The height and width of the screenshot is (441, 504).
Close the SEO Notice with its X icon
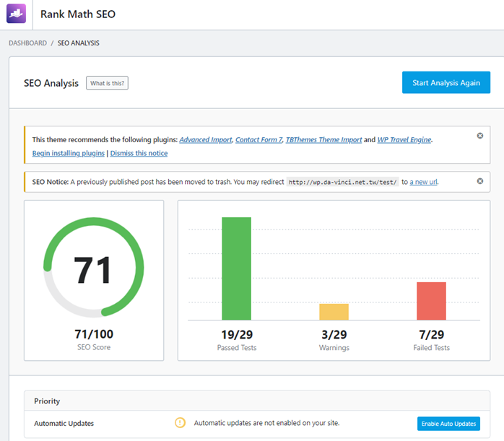(x=480, y=181)
